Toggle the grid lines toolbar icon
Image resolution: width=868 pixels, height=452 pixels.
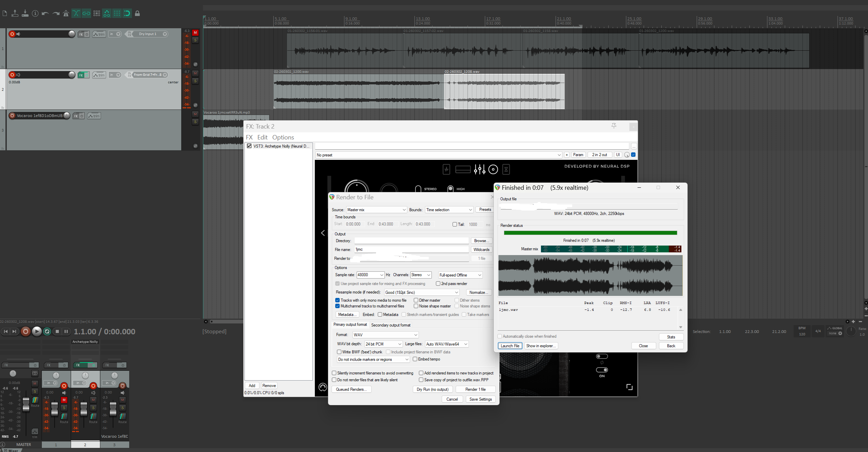tap(117, 14)
